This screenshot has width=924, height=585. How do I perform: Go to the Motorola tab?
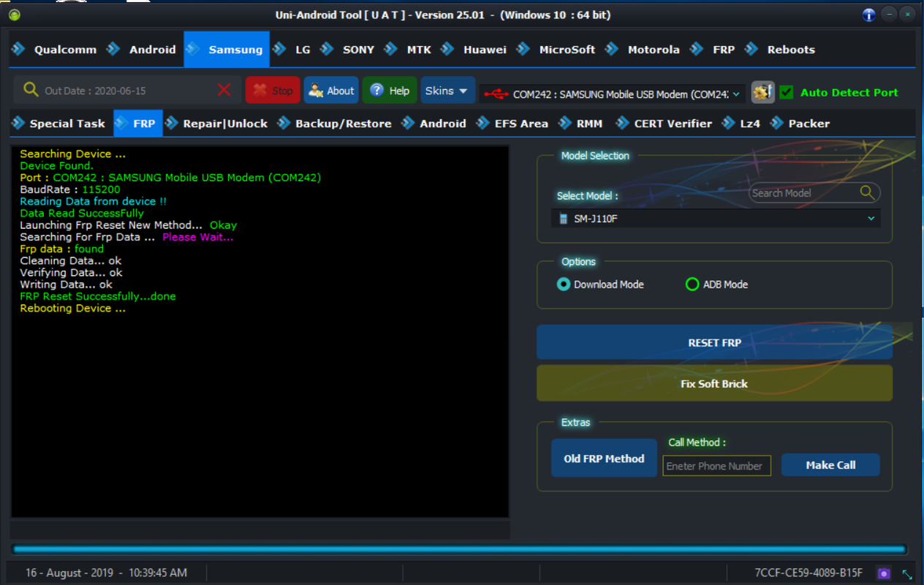point(644,50)
